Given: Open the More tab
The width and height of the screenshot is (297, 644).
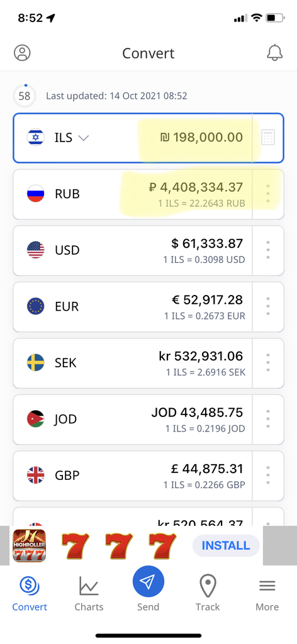Looking at the screenshot, I should [x=267, y=594].
